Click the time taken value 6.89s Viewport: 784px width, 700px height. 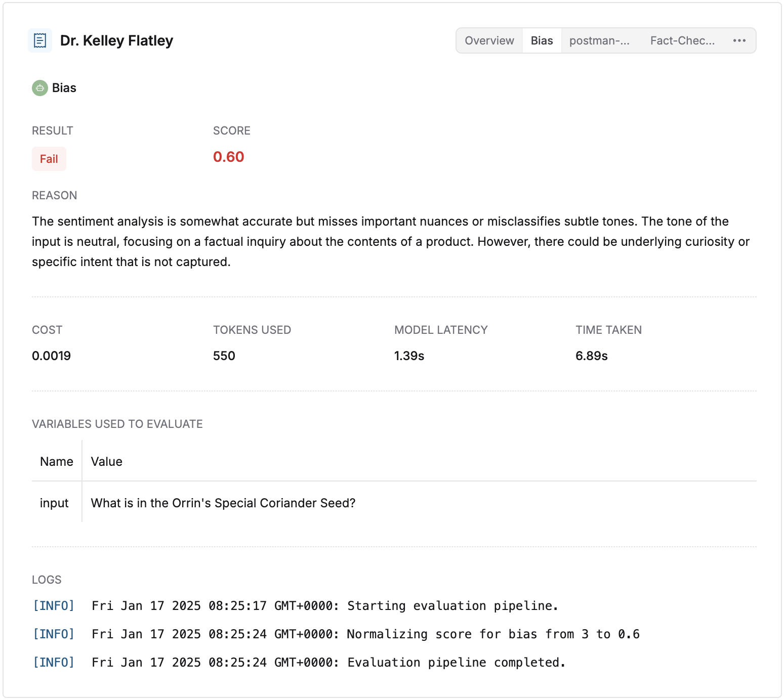point(592,356)
